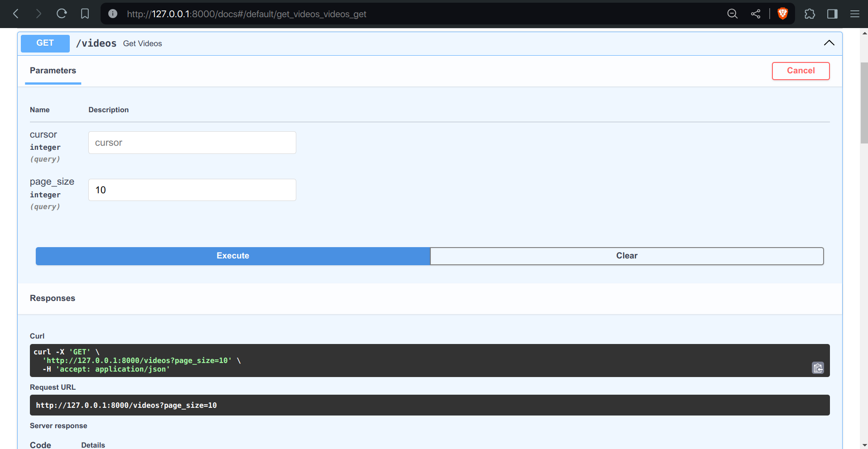Screen dimensions: 868x449
Task: Click the curl command code block
Action: pyautogui.click(x=429, y=360)
